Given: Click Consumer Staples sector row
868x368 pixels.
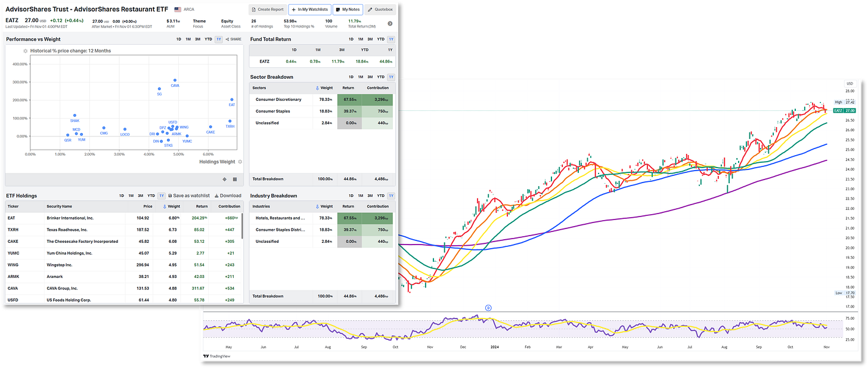Looking at the screenshot, I should coord(321,111).
